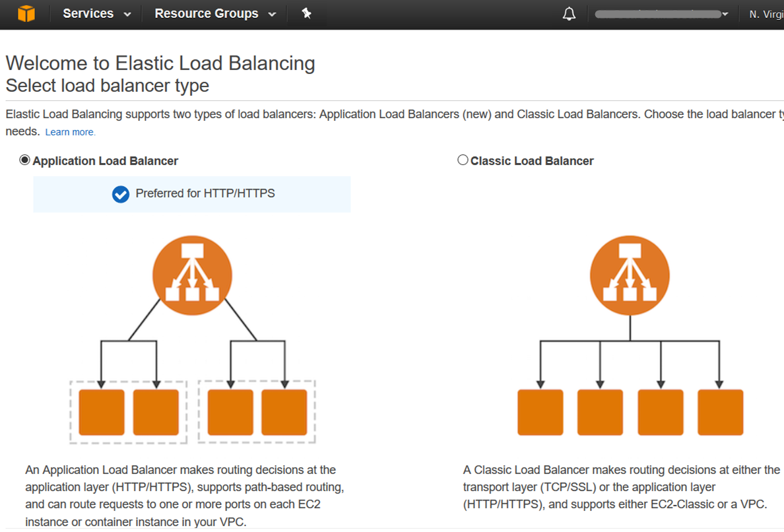784x532 pixels.
Task: Click the blue checkmark on Preferred badge
Action: [120, 194]
